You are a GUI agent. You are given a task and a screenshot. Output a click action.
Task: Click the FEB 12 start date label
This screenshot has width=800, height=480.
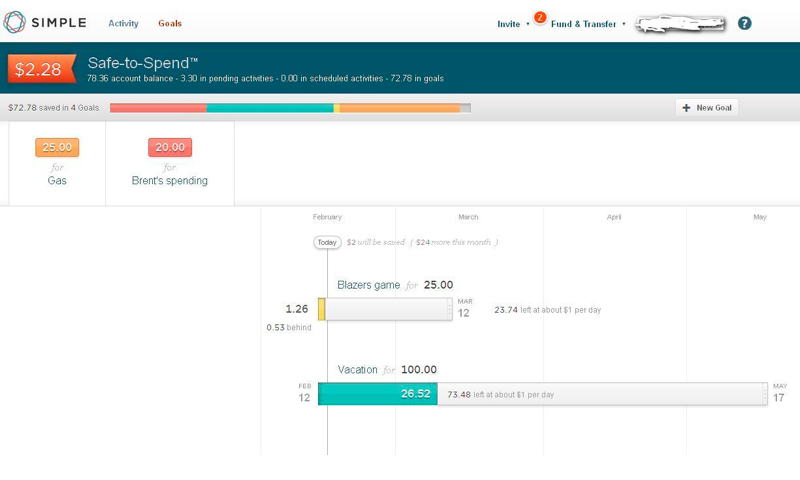coord(304,393)
